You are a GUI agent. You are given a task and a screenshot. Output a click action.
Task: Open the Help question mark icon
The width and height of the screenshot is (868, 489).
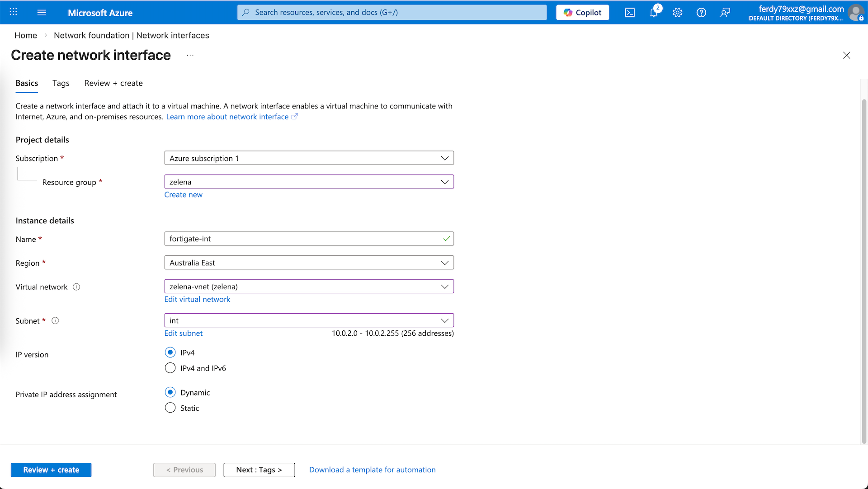coord(701,13)
